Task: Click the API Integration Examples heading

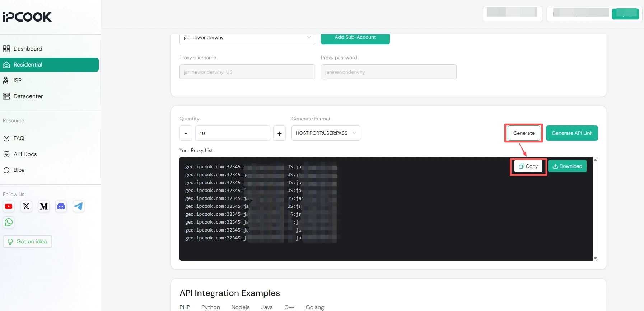Action: click(230, 293)
